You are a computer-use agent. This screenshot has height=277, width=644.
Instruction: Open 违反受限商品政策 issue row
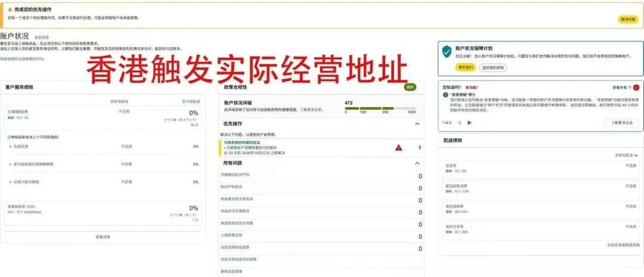pyautogui.click(x=321, y=248)
